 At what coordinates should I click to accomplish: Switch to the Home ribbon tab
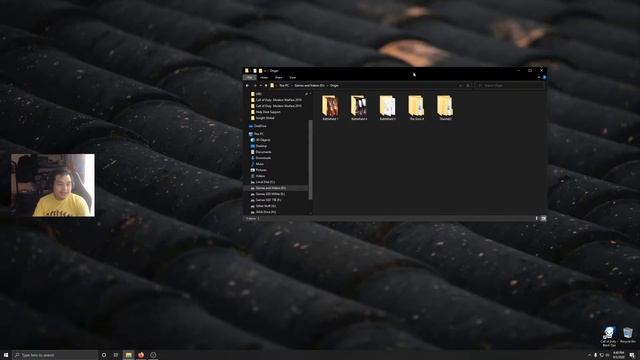click(264, 77)
